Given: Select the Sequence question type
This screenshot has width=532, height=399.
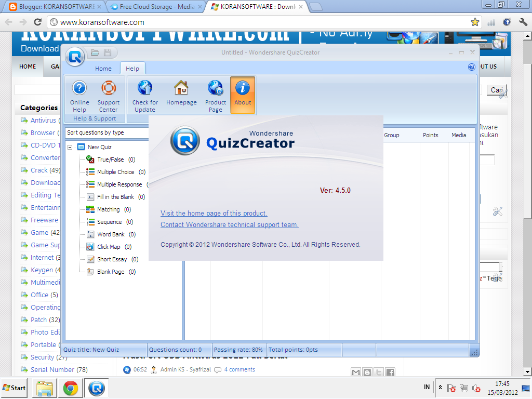Looking at the screenshot, I should [x=109, y=222].
